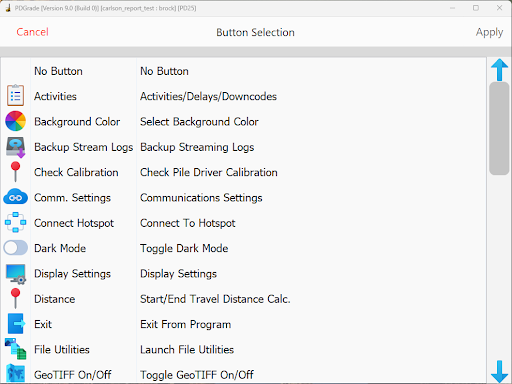Select the 'No Button' name entry
The width and height of the screenshot is (512, 384).
click(x=58, y=71)
